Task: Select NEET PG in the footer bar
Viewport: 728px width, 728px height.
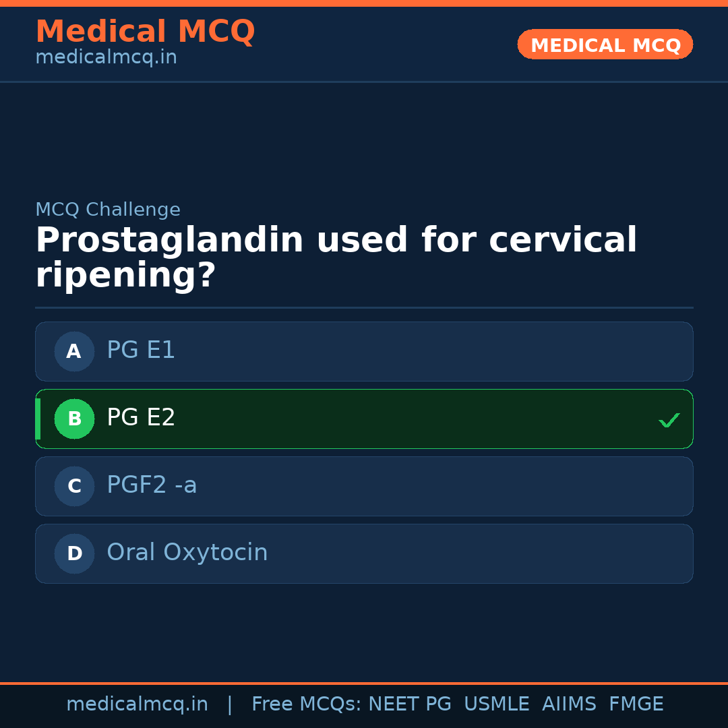Action: (409, 703)
